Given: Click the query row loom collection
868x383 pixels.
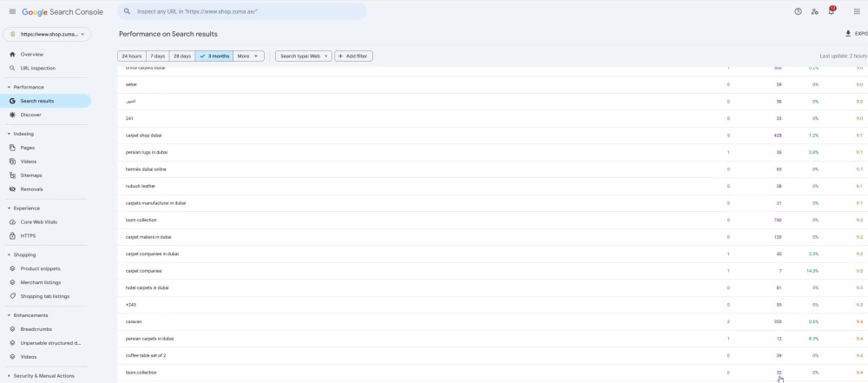Looking at the screenshot, I should 493,220.
